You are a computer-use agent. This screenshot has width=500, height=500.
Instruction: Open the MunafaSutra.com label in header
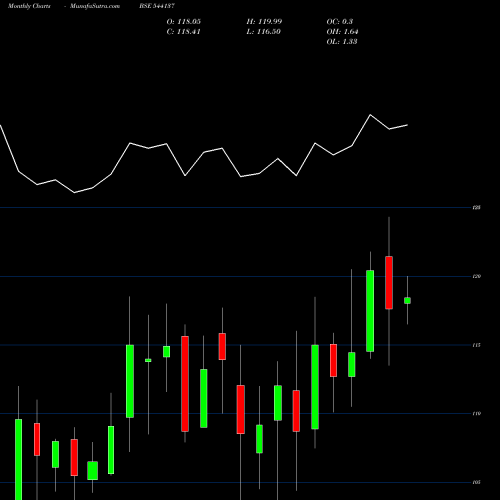[x=95, y=6]
